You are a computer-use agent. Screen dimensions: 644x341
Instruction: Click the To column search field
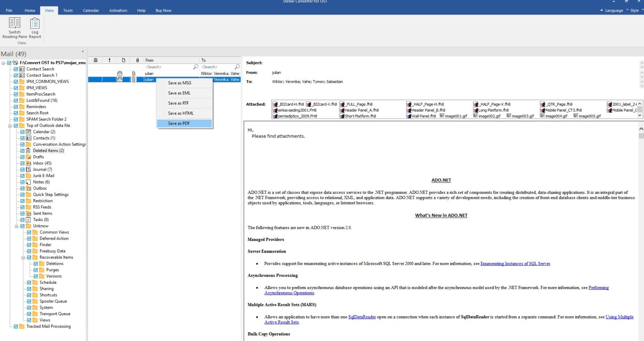(x=217, y=67)
